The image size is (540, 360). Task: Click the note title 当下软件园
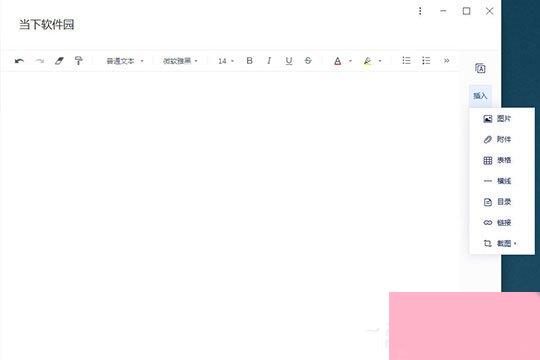[x=46, y=25]
